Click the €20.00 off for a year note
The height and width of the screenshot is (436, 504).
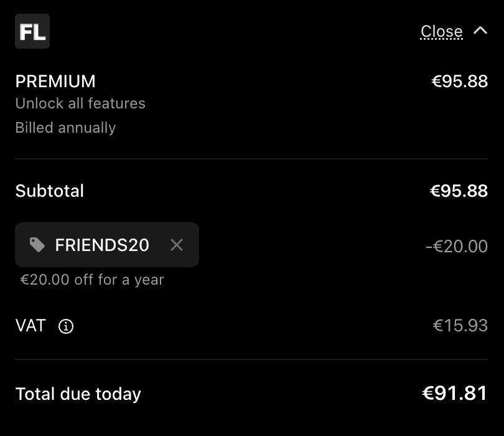pyautogui.click(x=92, y=280)
